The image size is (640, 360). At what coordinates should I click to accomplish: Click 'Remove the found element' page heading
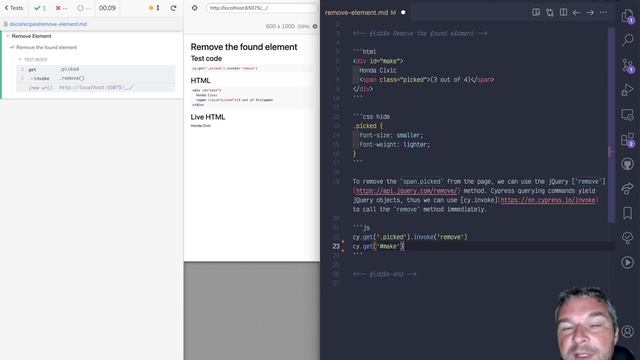point(244,47)
